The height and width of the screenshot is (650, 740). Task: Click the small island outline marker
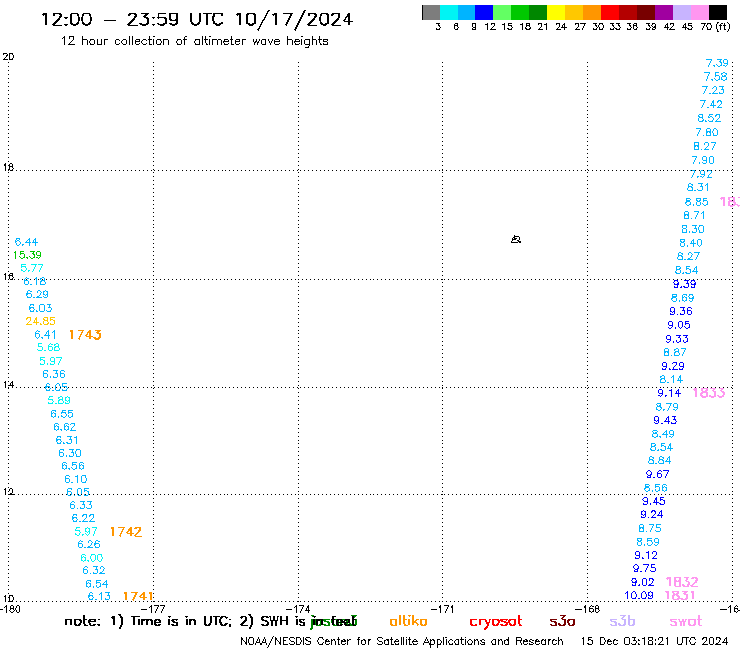(516, 239)
